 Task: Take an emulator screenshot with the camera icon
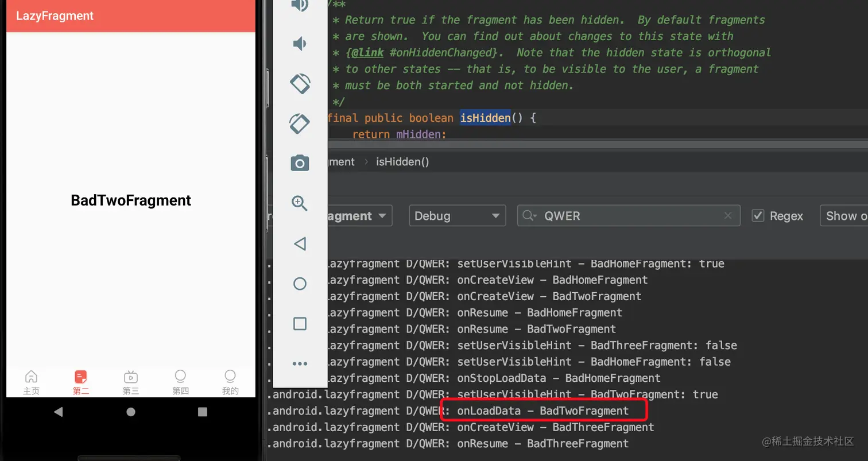point(300,163)
